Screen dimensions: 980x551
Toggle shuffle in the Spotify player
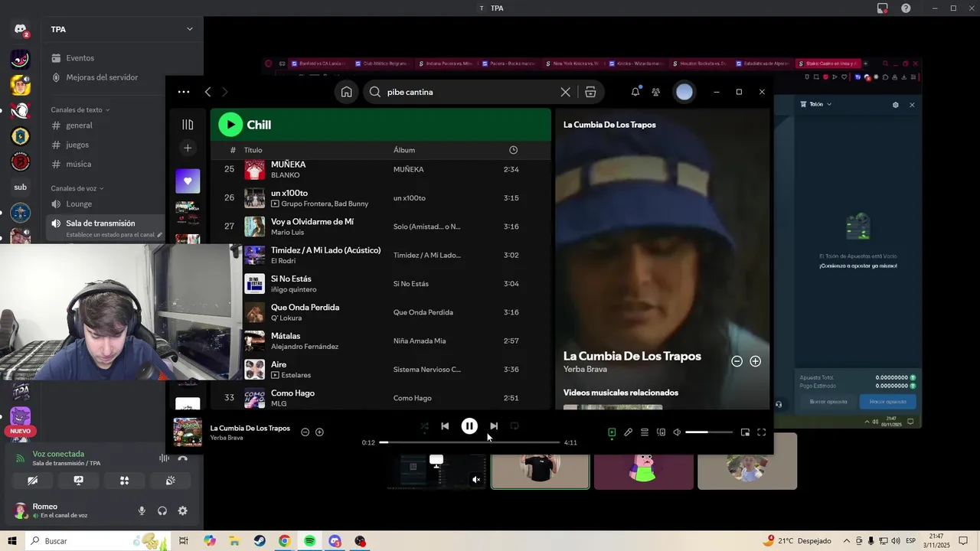(424, 426)
